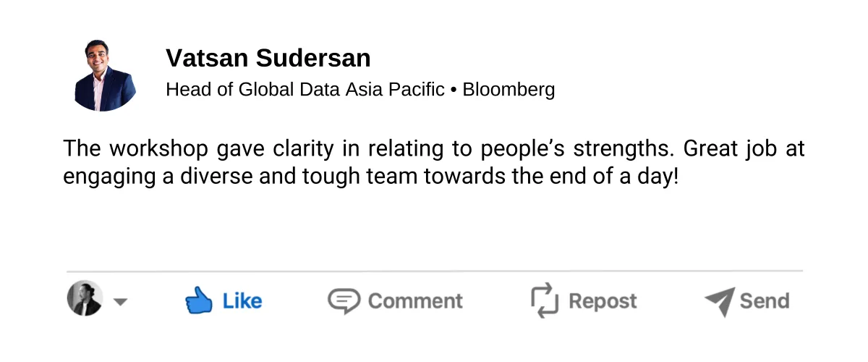Click the Bloomberg company name
This screenshot has height=362, width=868.
[509, 90]
